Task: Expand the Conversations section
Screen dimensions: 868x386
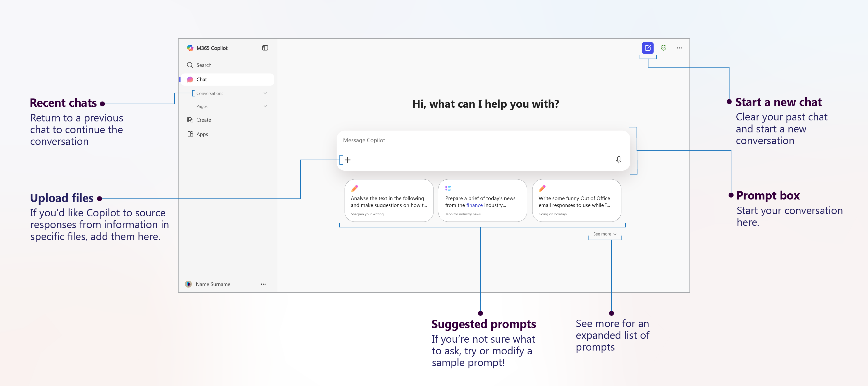Action: click(265, 93)
